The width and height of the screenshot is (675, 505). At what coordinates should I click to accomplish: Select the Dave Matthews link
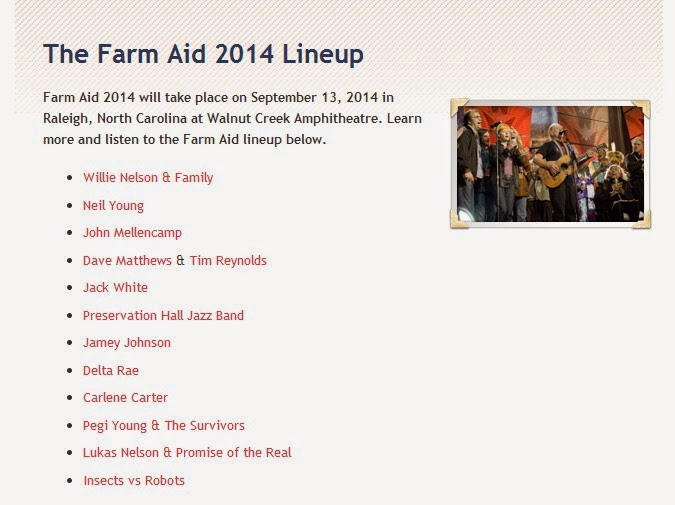127,261
